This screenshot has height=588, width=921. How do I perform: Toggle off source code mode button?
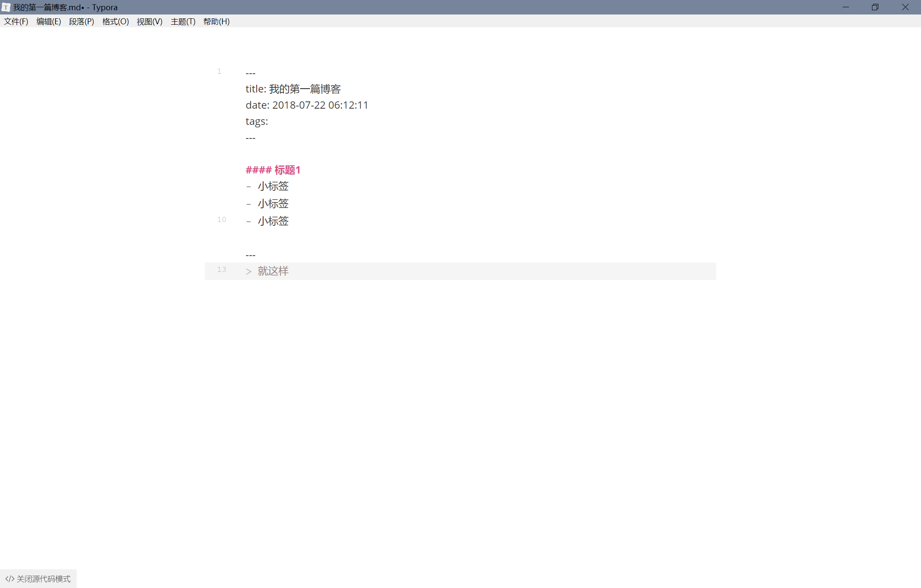point(38,579)
